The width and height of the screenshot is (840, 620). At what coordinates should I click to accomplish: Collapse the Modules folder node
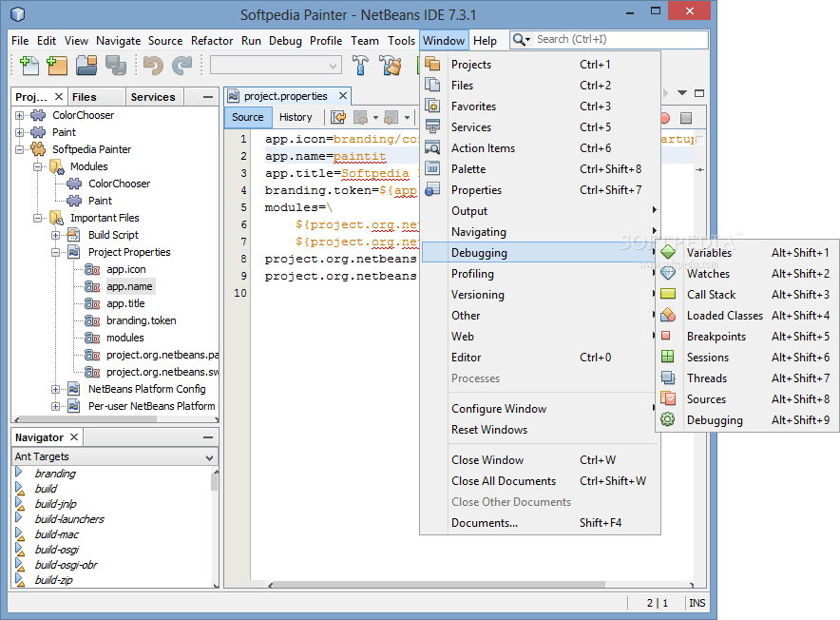pos(37,166)
